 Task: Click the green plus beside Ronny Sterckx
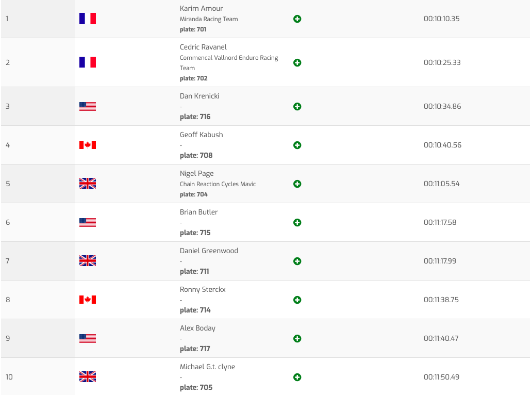point(297,300)
